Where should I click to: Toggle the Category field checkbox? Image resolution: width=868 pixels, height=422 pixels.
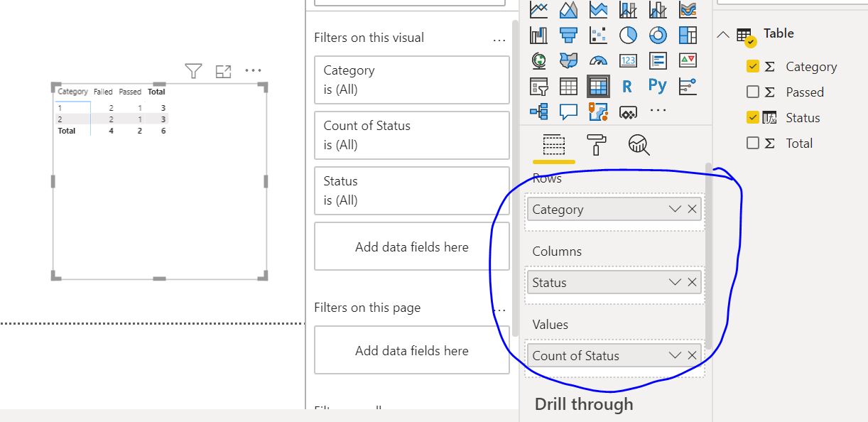coord(753,66)
